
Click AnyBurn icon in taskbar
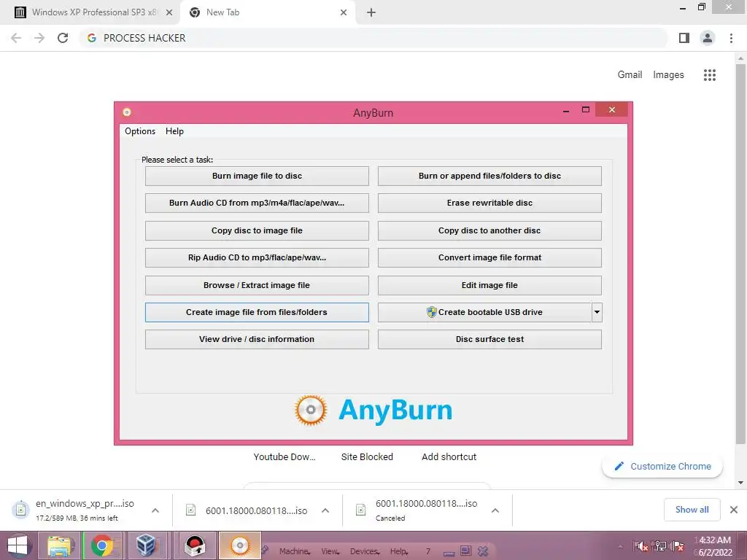pyautogui.click(x=239, y=545)
